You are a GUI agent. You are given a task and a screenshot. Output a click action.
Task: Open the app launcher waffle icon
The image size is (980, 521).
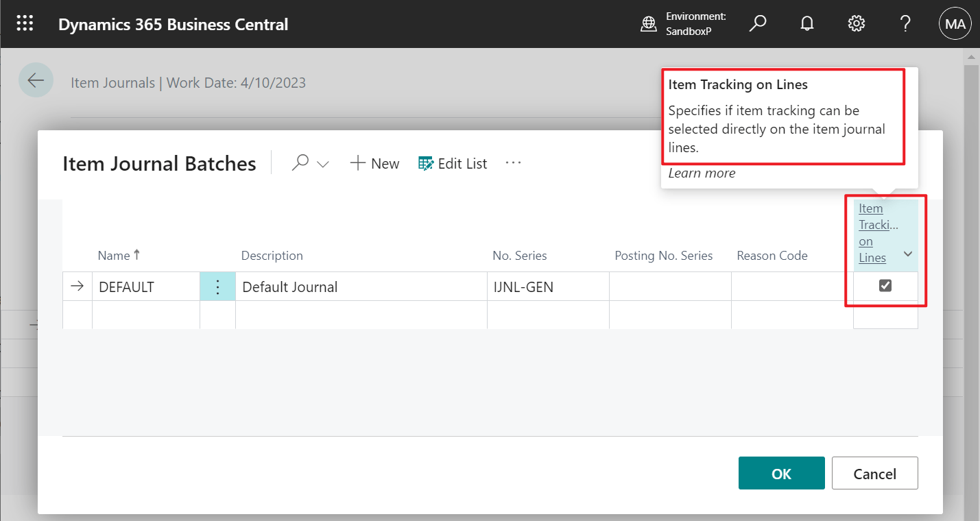click(25, 23)
